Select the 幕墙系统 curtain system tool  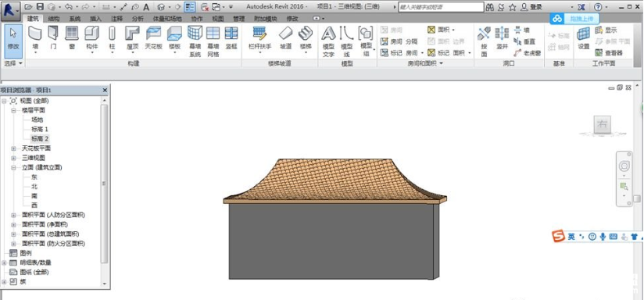point(195,41)
